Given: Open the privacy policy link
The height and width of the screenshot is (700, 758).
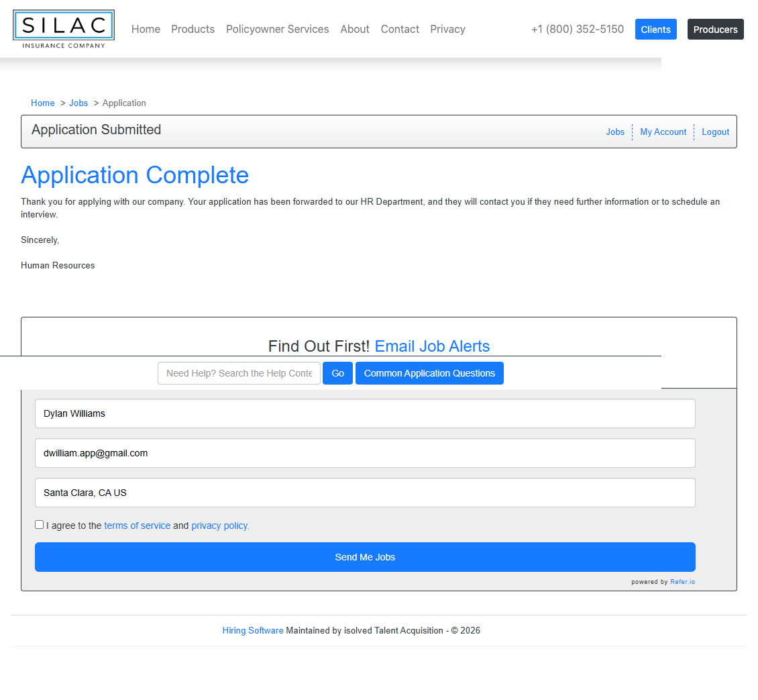Looking at the screenshot, I should click(x=220, y=526).
